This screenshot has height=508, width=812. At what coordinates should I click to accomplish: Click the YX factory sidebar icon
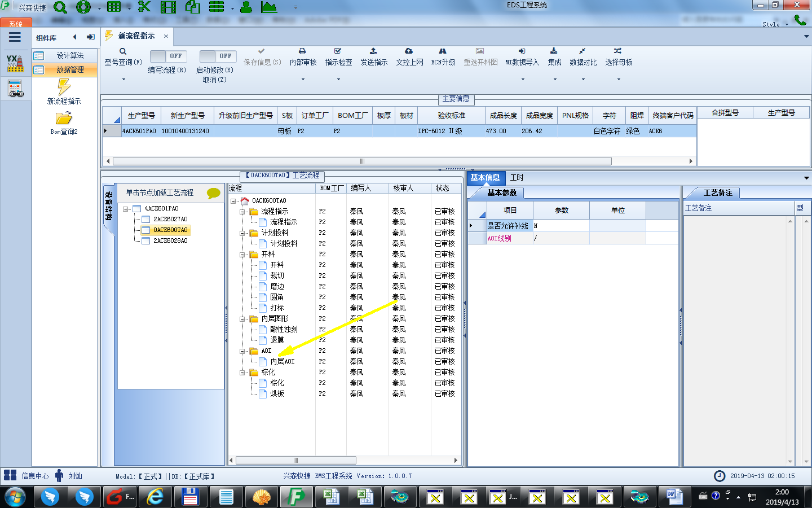click(x=15, y=63)
